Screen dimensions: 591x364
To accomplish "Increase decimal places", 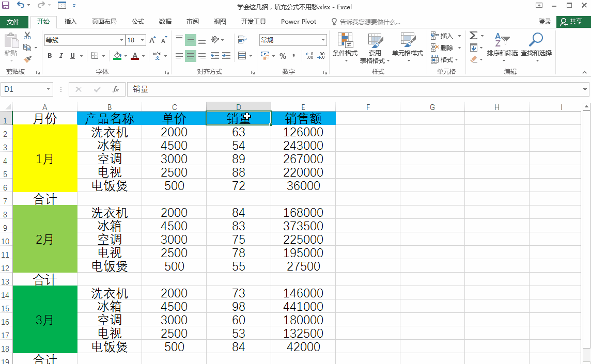I will [x=309, y=56].
